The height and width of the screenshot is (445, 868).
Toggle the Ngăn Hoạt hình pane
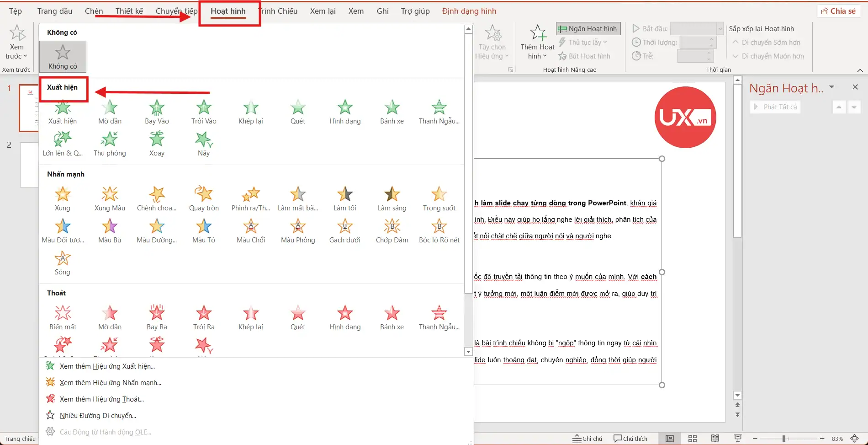tap(588, 28)
